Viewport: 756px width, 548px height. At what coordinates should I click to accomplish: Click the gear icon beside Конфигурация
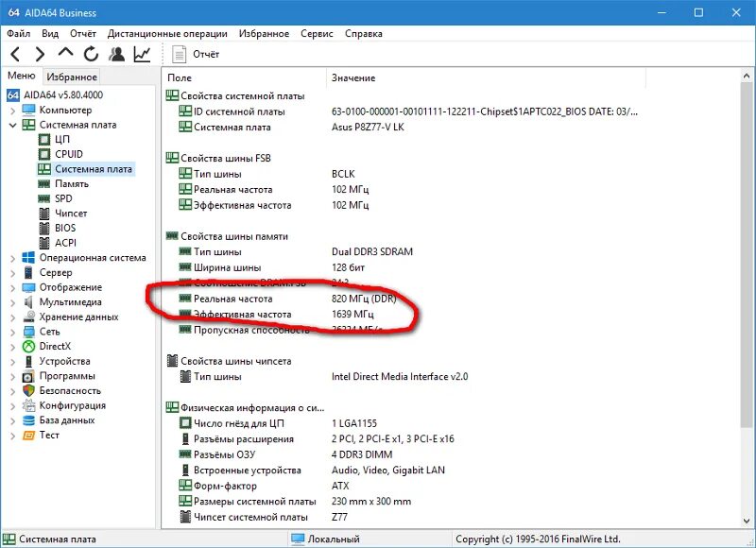point(28,405)
